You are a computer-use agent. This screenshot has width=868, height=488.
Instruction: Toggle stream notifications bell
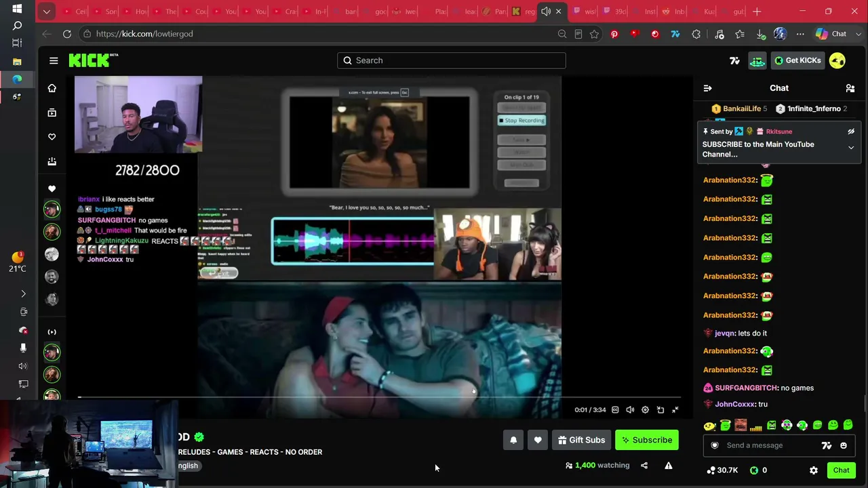pyautogui.click(x=513, y=440)
